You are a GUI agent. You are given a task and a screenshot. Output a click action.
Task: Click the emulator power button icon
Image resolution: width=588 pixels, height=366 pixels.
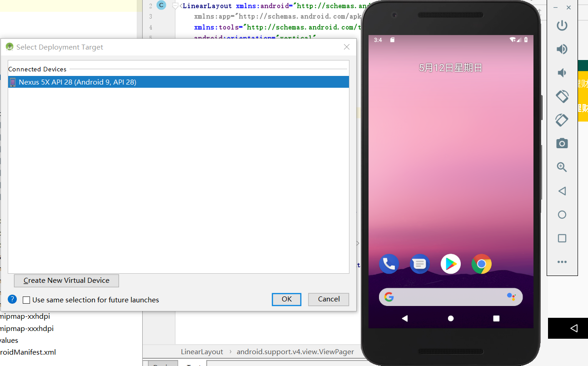(562, 25)
